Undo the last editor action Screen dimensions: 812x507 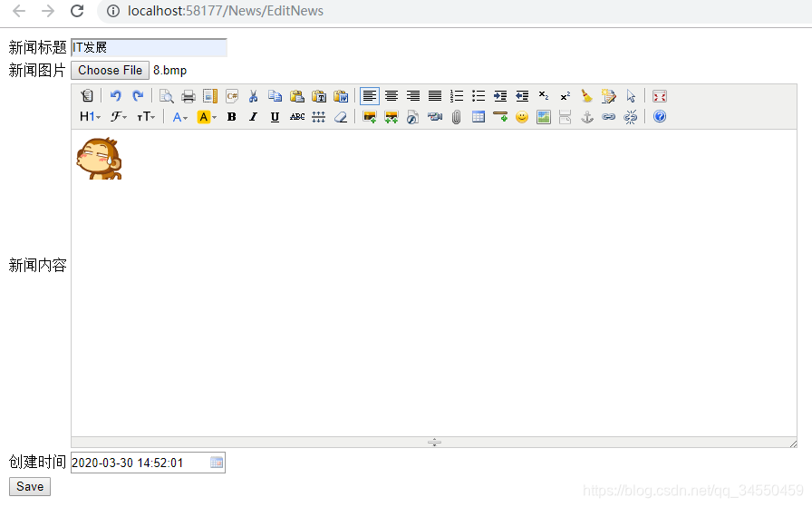(x=115, y=96)
